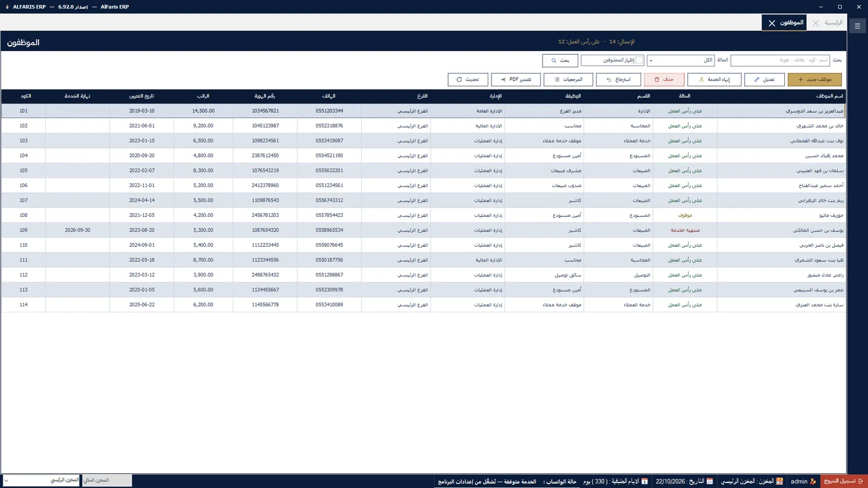Click the person icon on إنهاء الخدمة
868x488 pixels.
tap(701, 80)
